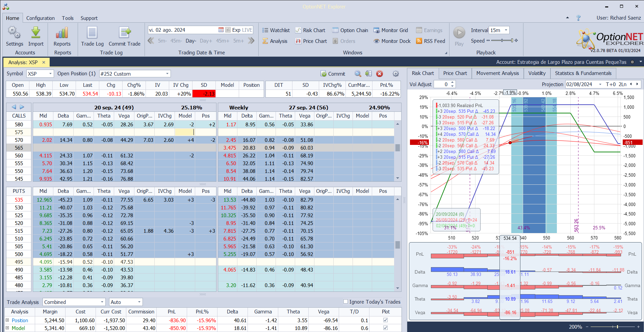Adjust the playback Speed slider
The height and width of the screenshot is (332, 644).
(502, 41)
